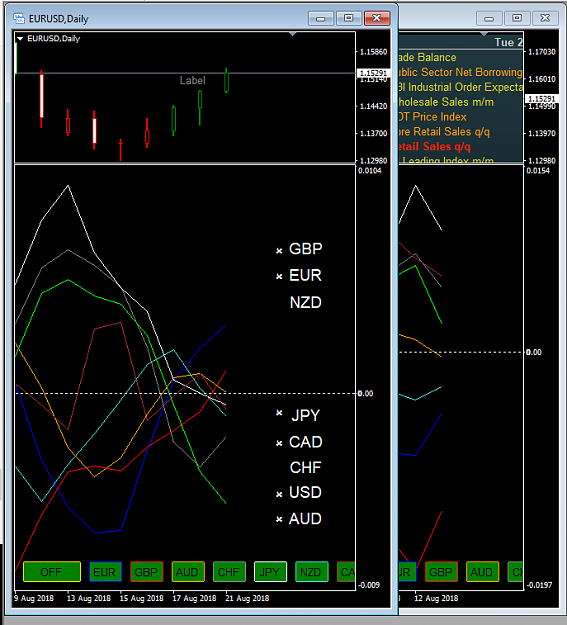Click the current price tag 1.15291 in the EURUSD window
The width and height of the screenshot is (567, 625).
[373, 73]
